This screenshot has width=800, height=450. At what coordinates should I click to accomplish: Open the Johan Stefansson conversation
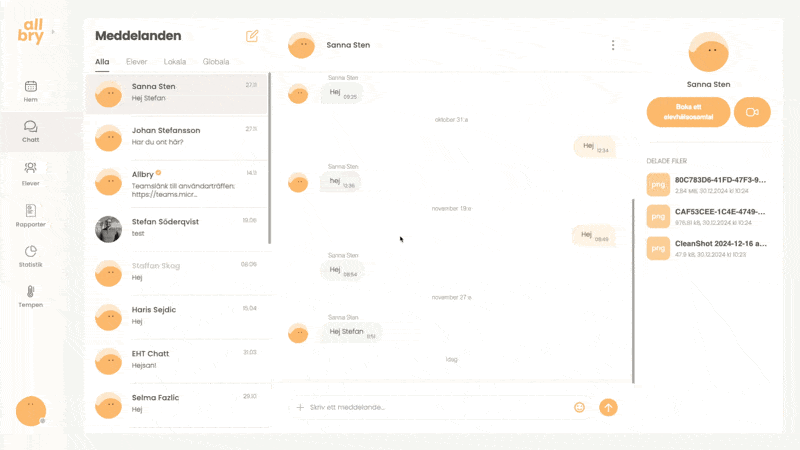176,135
